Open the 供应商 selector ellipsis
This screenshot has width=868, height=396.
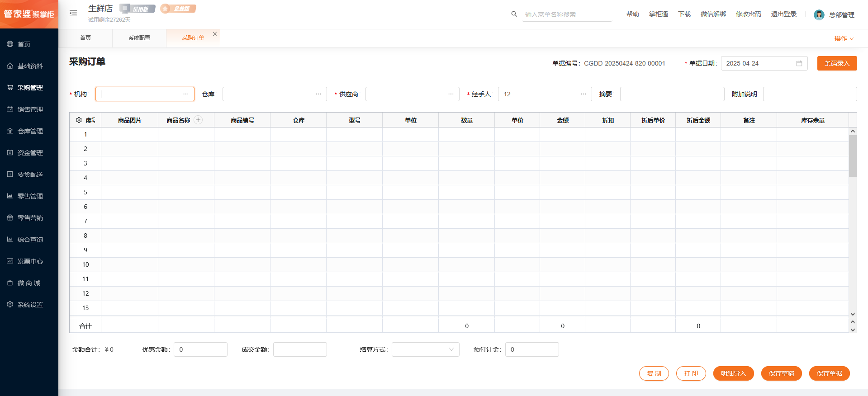click(x=451, y=94)
